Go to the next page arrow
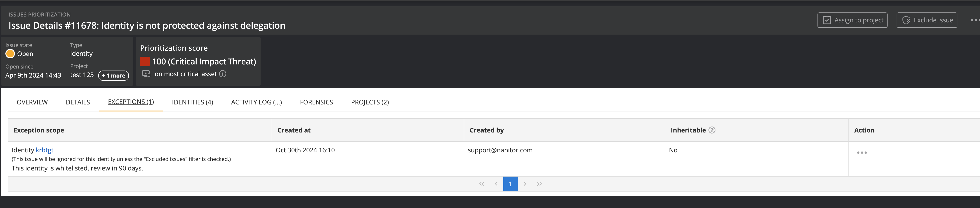Image resolution: width=980 pixels, height=208 pixels. [525, 184]
